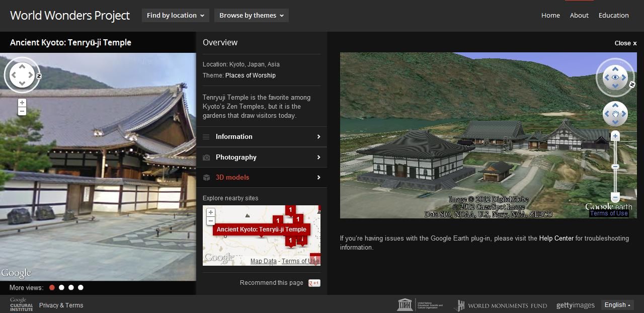644x313 pixels.
Task: Select the third More views dot
Action: coord(71,287)
